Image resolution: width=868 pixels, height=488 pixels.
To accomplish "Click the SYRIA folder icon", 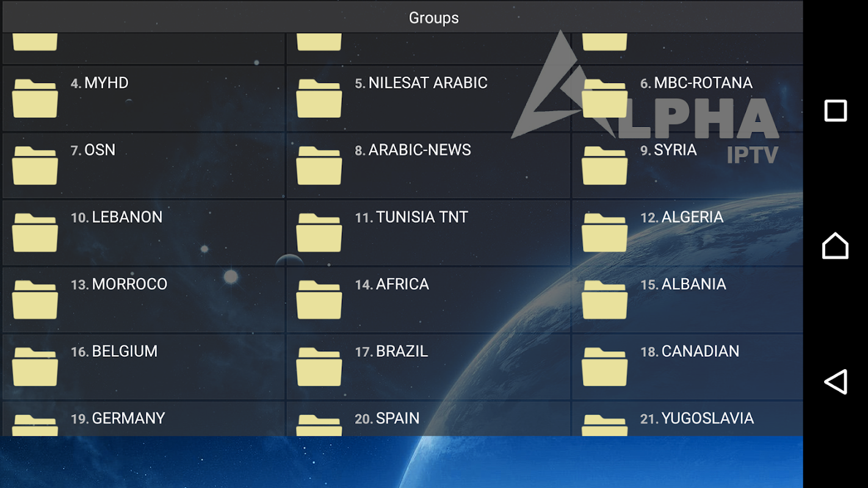I will [604, 165].
